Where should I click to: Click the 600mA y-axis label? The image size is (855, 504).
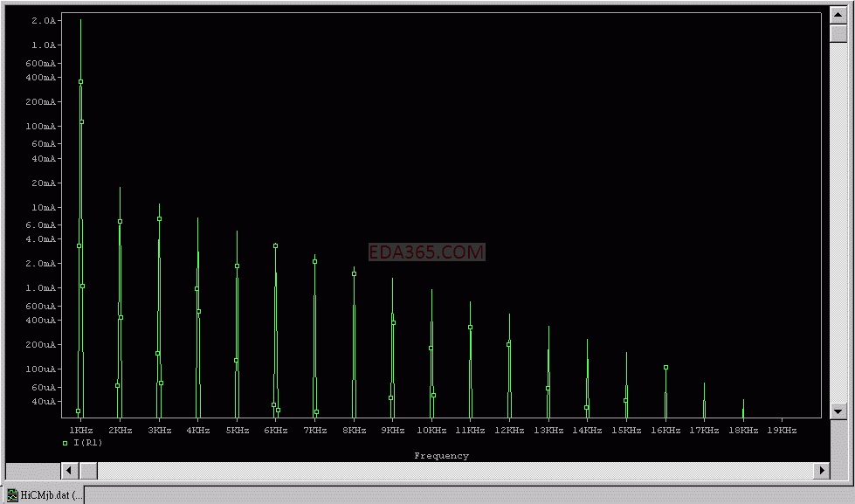pyautogui.click(x=40, y=63)
